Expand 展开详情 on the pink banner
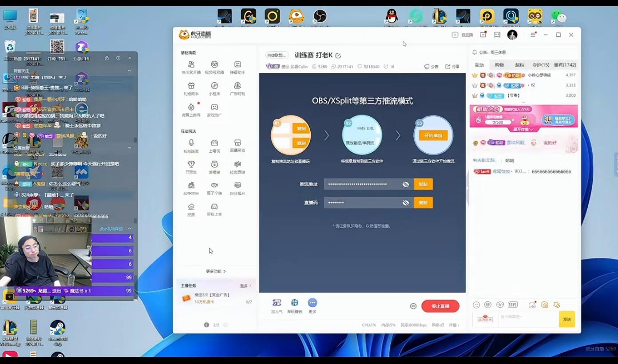 pos(524,130)
